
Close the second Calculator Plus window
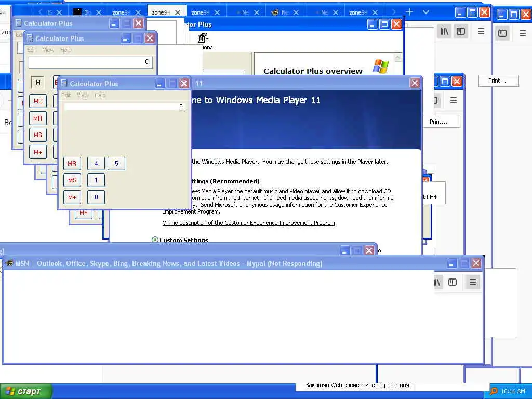tap(150, 38)
